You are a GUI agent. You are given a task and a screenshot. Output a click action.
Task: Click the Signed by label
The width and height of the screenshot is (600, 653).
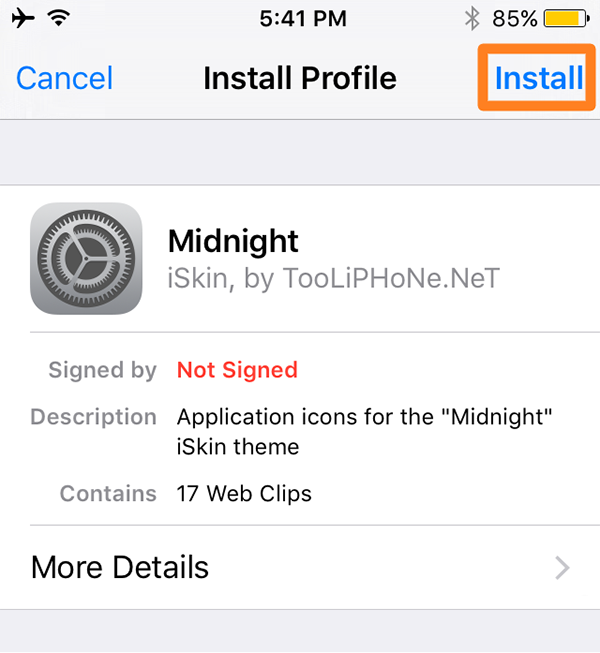[102, 370]
